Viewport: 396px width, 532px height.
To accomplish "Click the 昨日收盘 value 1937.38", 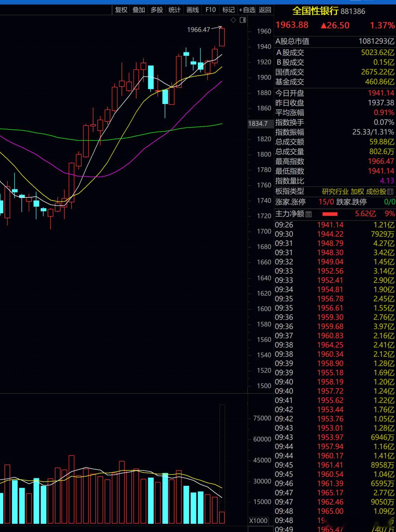I will (381, 103).
